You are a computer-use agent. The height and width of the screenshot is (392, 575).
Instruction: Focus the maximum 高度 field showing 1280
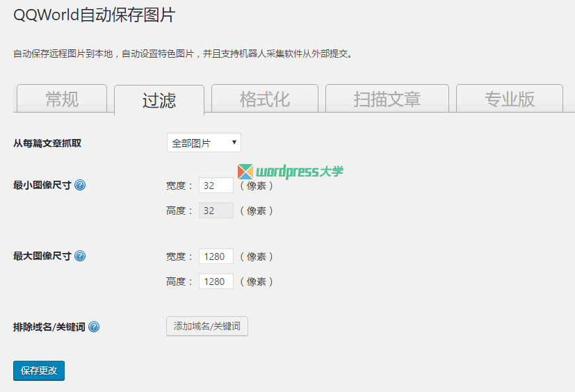(x=216, y=281)
